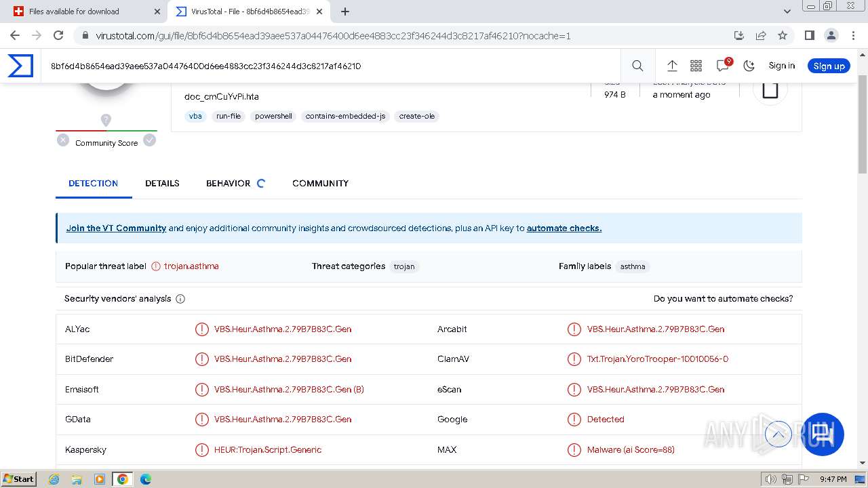Click the Security vendors' analysis info icon
868x488 pixels.
[180, 299]
